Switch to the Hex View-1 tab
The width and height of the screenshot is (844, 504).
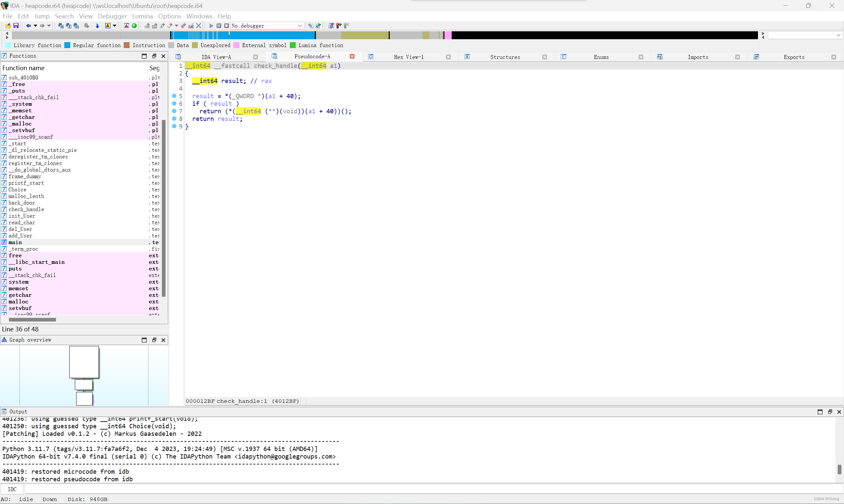coord(408,57)
